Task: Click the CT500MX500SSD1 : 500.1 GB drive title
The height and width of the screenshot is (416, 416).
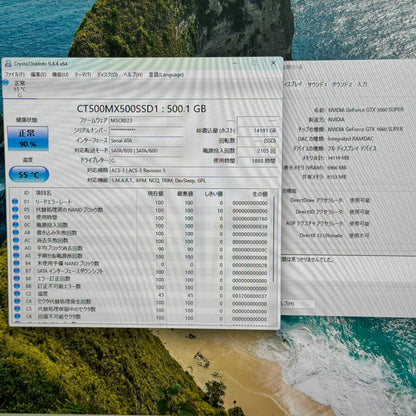Action: click(141, 109)
